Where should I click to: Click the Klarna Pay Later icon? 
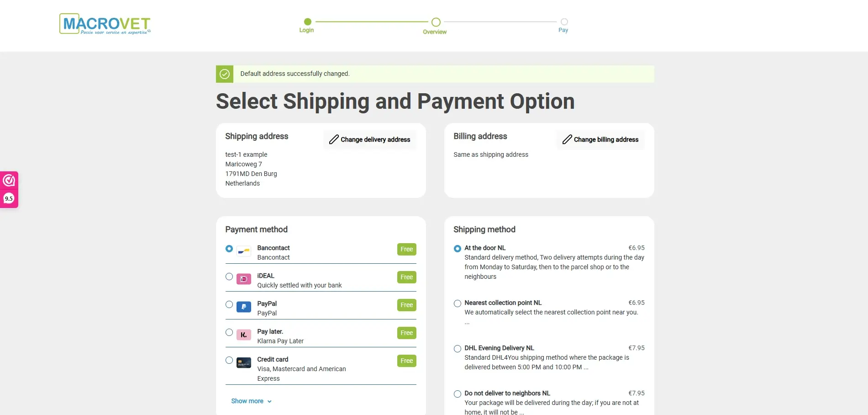pos(243,335)
